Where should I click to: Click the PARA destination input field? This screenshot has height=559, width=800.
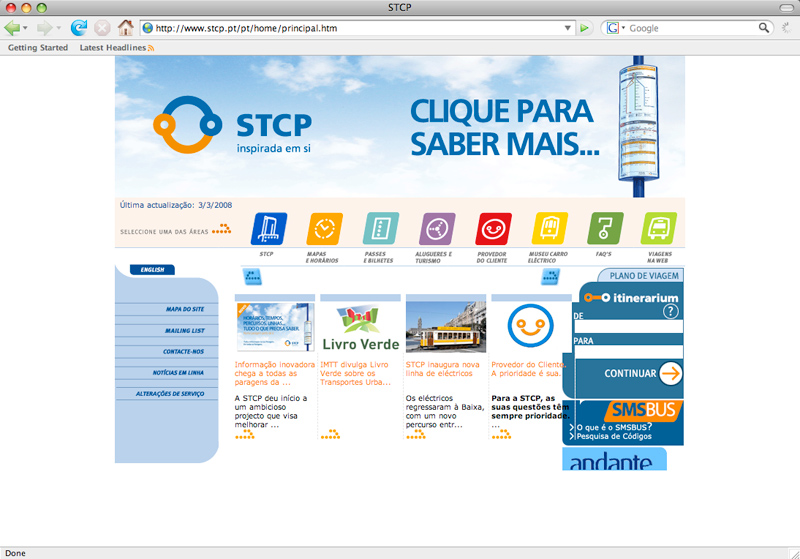coord(628,351)
